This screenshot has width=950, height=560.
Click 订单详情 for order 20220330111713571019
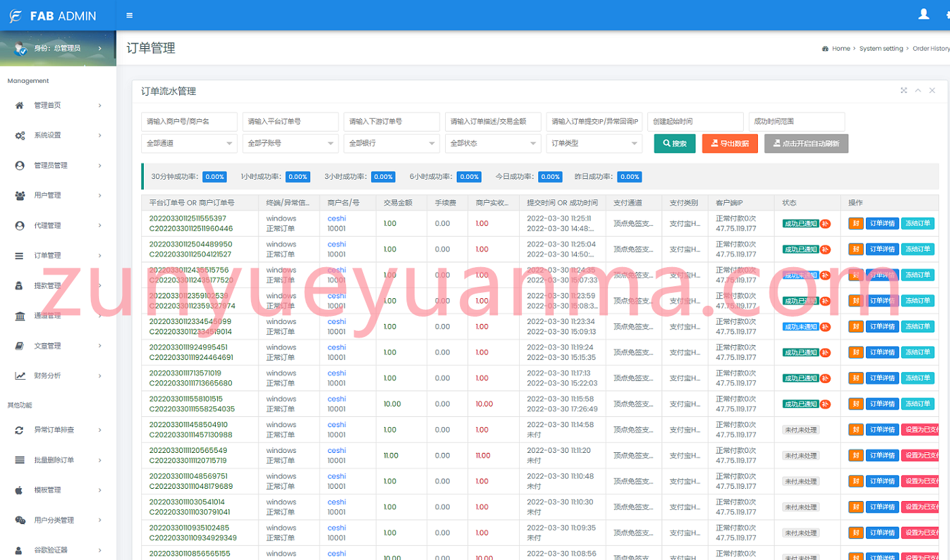point(882,378)
